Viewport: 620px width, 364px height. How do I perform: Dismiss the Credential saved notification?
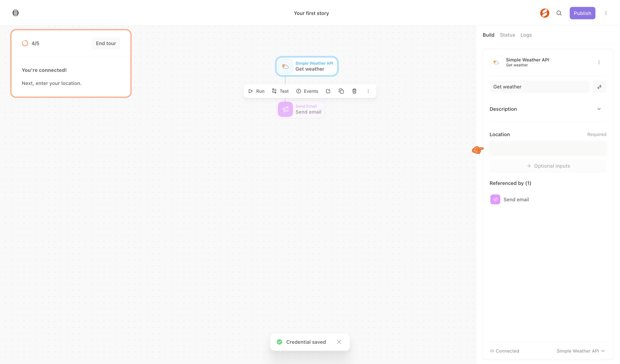pos(339,342)
